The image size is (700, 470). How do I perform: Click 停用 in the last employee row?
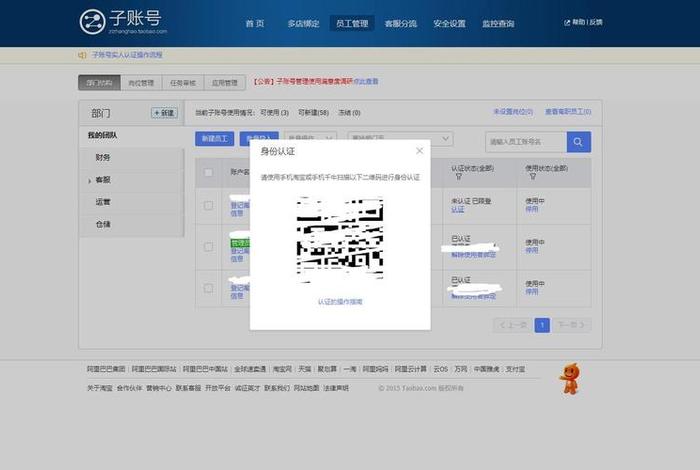[531, 291]
